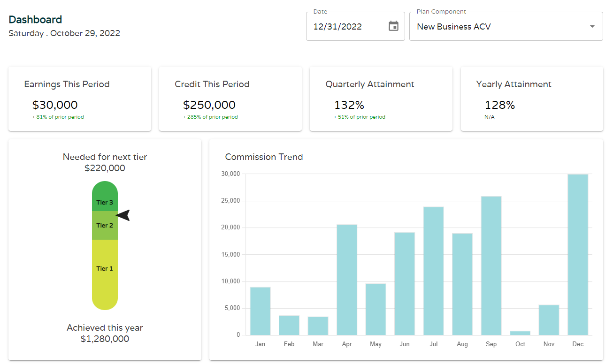Click the Tier 1 gauge segment
613x364 pixels.
coord(105,268)
